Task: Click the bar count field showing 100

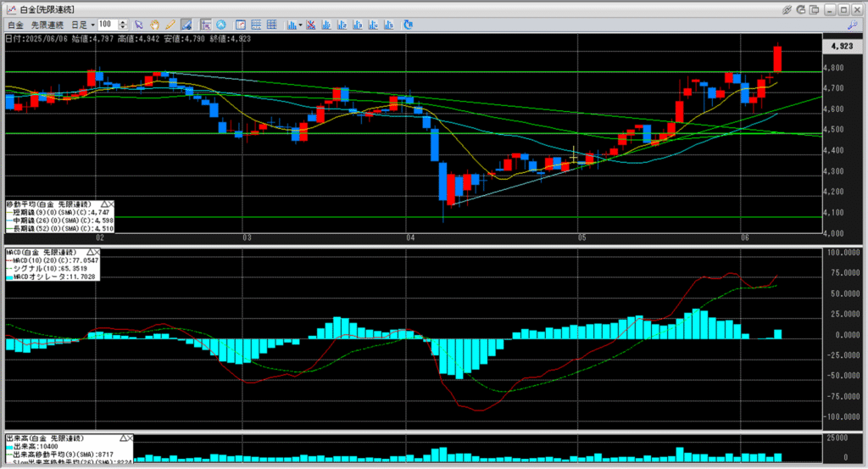Action: [108, 25]
